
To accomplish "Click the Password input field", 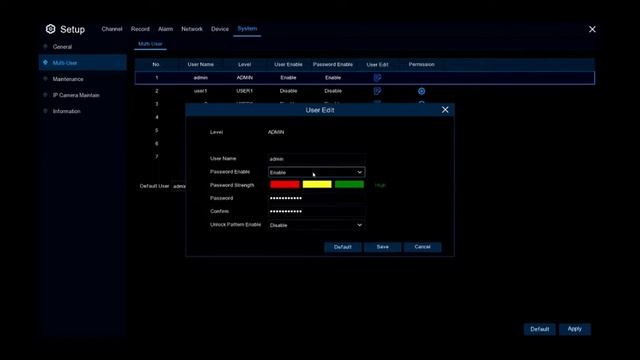I will 316,198.
